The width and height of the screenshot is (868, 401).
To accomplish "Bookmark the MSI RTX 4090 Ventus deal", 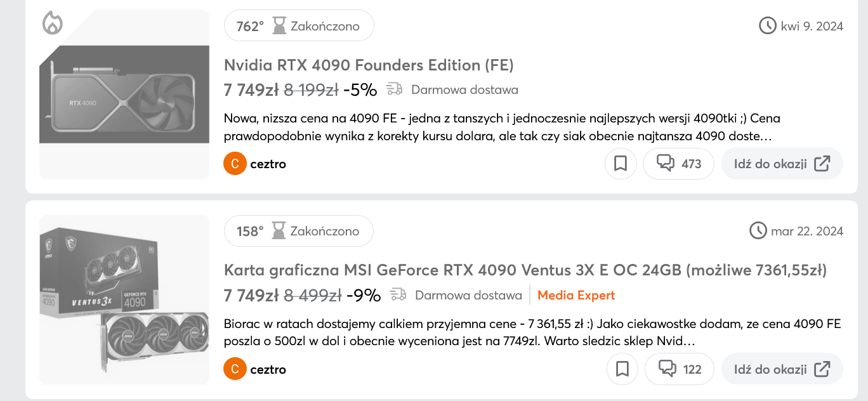I will pos(622,369).
